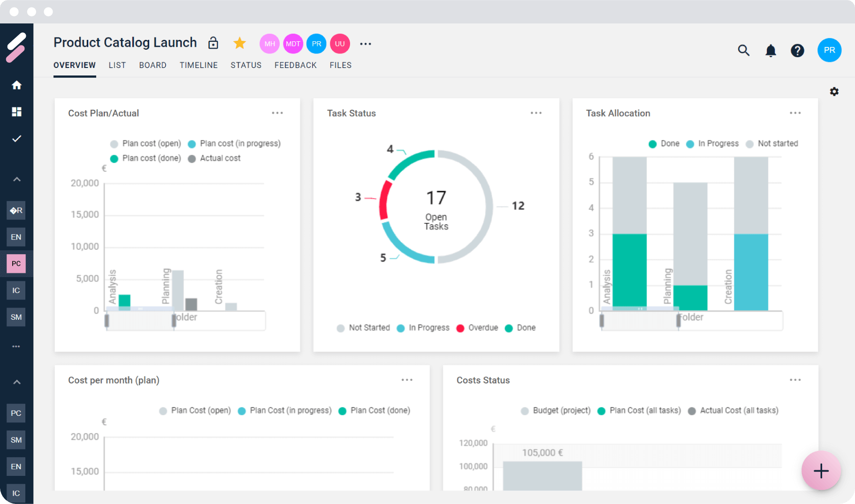The image size is (855, 504).
Task: Open the dashboard grid icon in sidebar
Action: click(x=16, y=112)
